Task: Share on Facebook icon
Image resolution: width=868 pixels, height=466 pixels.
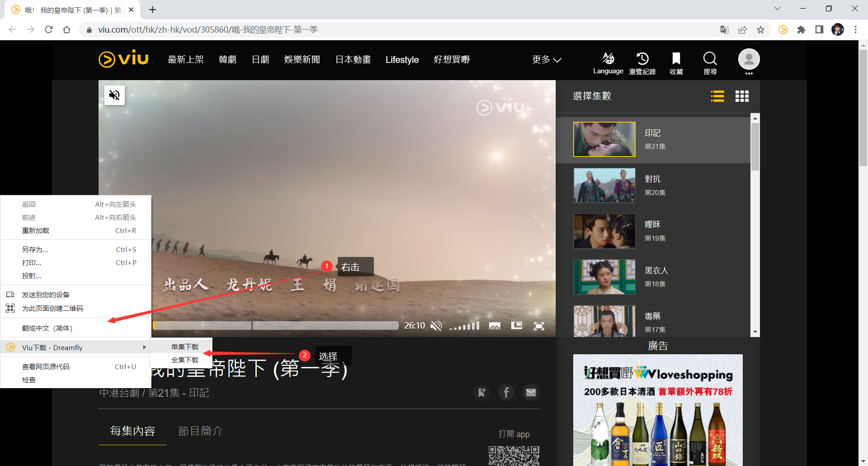Action: (506, 392)
